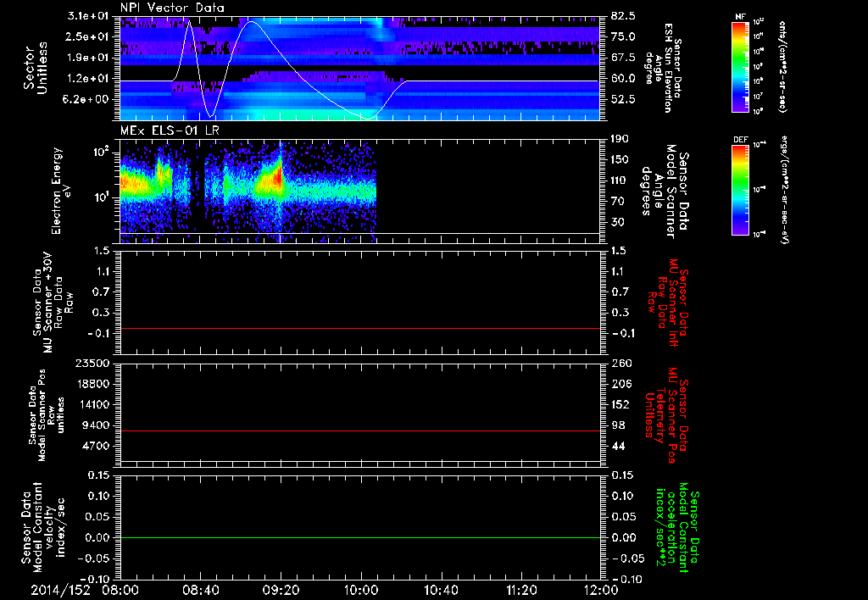Click the NF color scale bar
Image resolution: width=868 pixels, height=600 pixels.
[741, 66]
